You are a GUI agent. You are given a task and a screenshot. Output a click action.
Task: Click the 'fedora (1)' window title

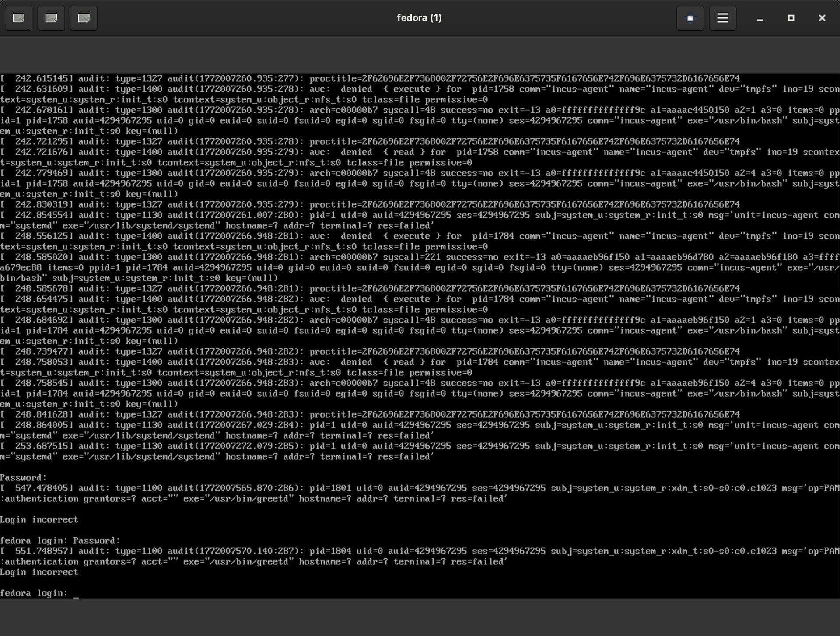[419, 18]
